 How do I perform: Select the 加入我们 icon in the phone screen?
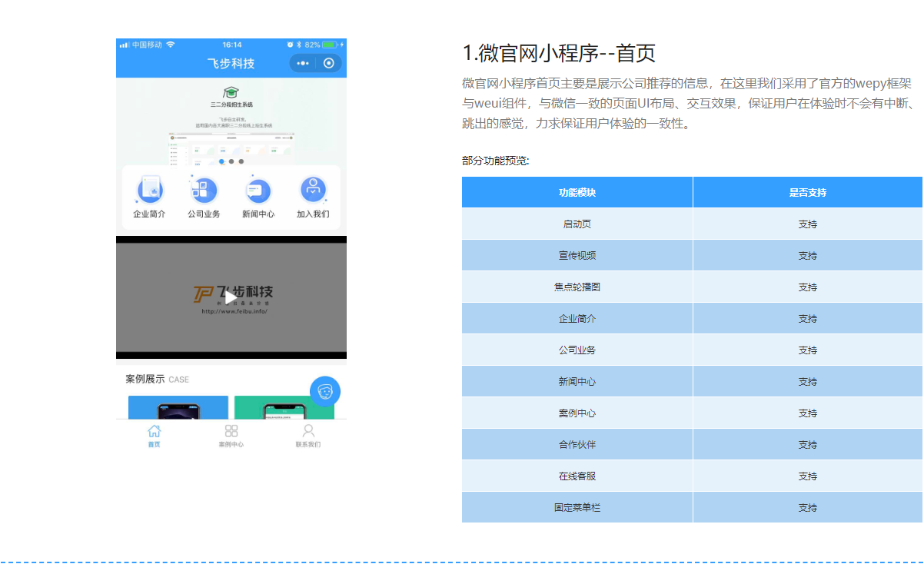pos(313,189)
